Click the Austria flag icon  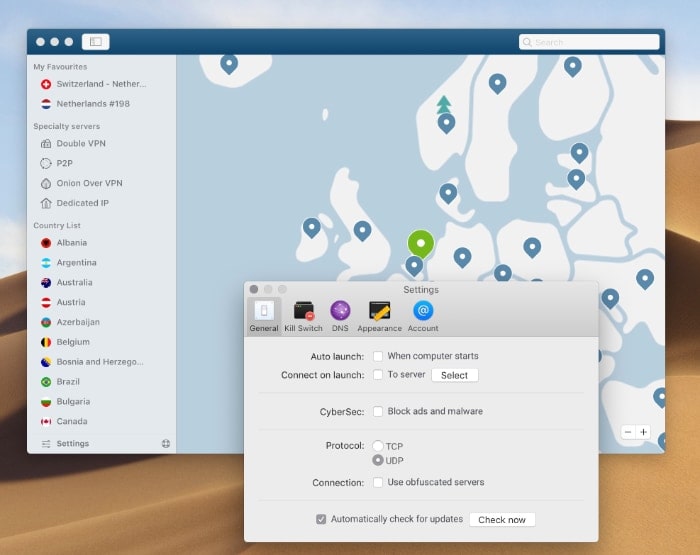pyautogui.click(x=46, y=302)
